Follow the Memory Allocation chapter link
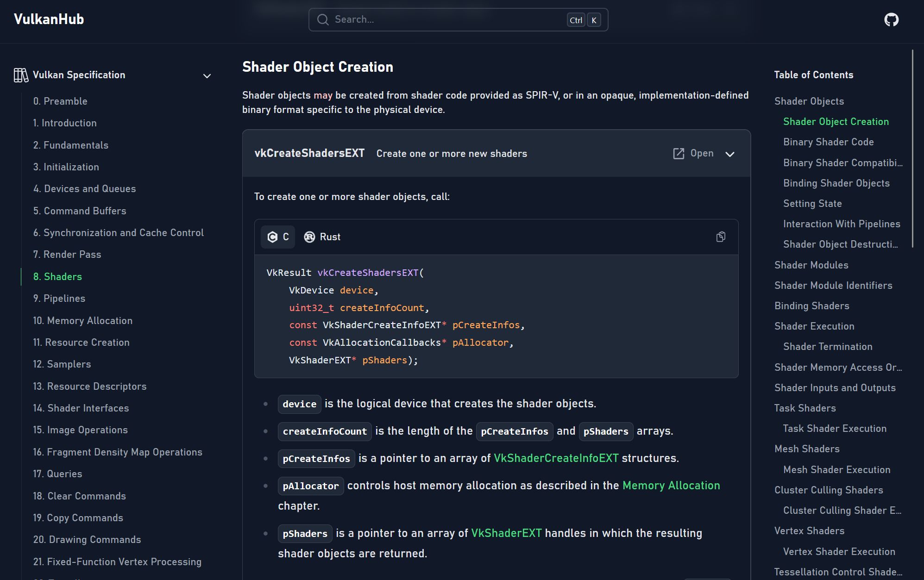This screenshot has height=580, width=924. [x=671, y=486]
